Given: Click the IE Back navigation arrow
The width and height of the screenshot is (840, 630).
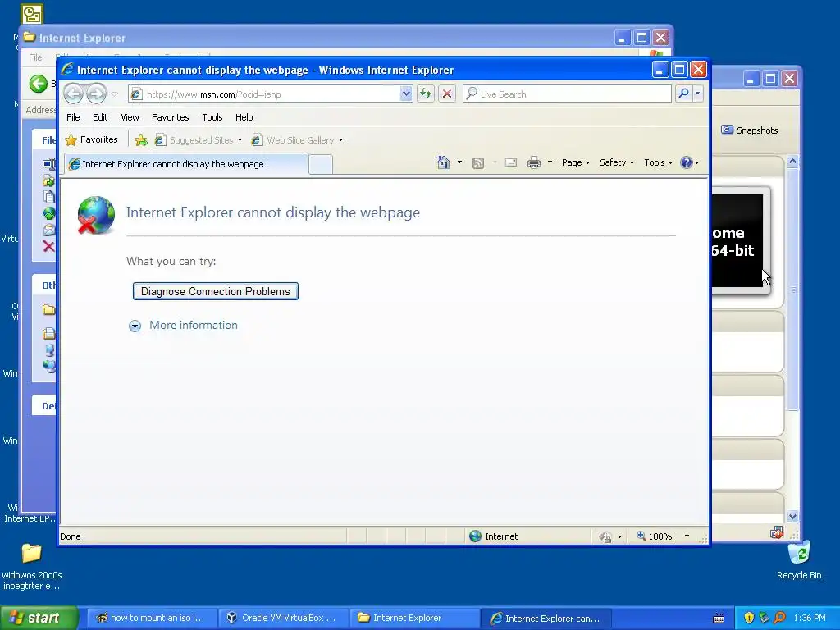Looking at the screenshot, I should point(73,94).
